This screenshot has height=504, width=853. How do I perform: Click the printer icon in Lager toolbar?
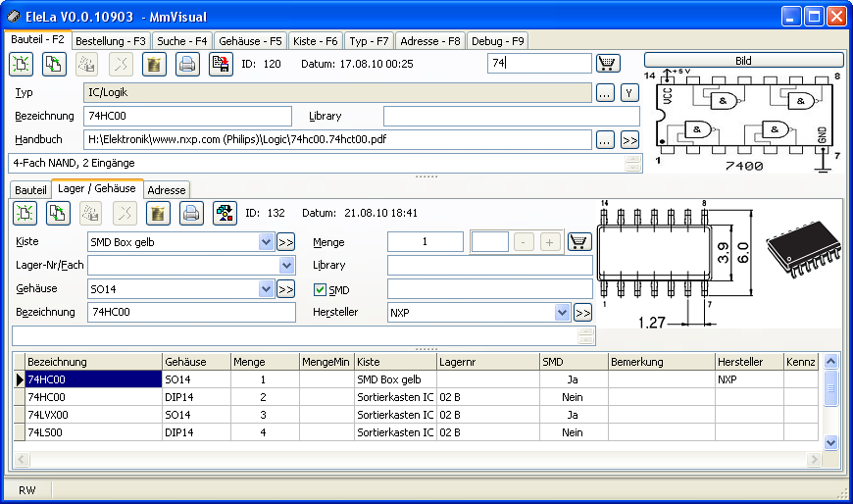[191, 213]
